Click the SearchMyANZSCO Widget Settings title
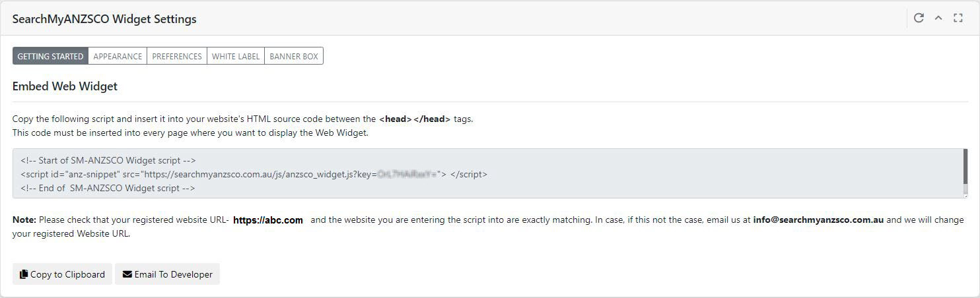The width and height of the screenshot is (980, 298). click(x=104, y=19)
